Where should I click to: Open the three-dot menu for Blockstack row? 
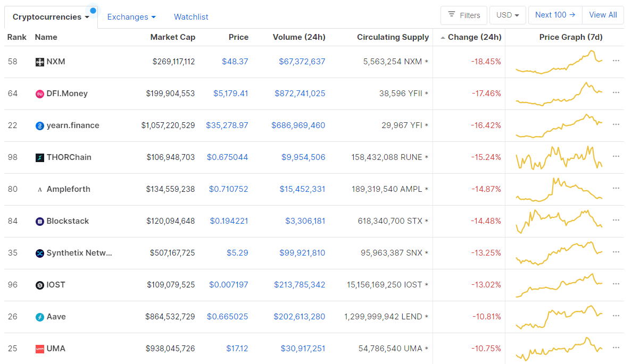pyautogui.click(x=616, y=220)
